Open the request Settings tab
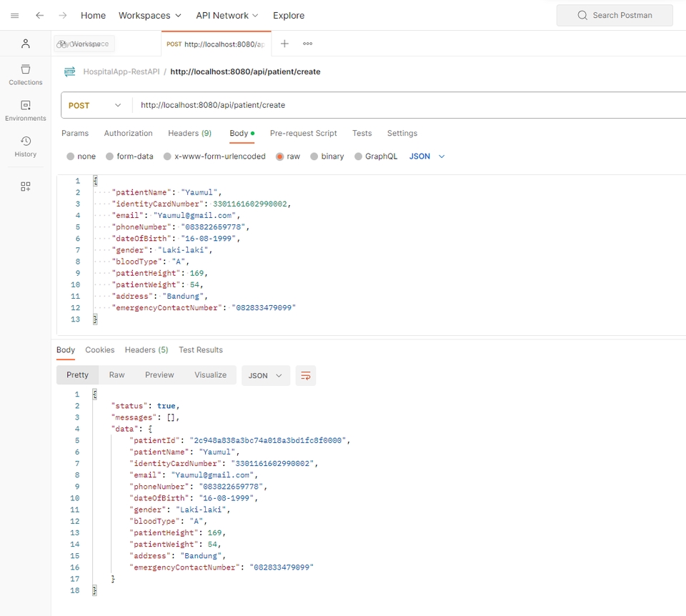Image resolution: width=686 pixels, height=616 pixels. pos(402,134)
